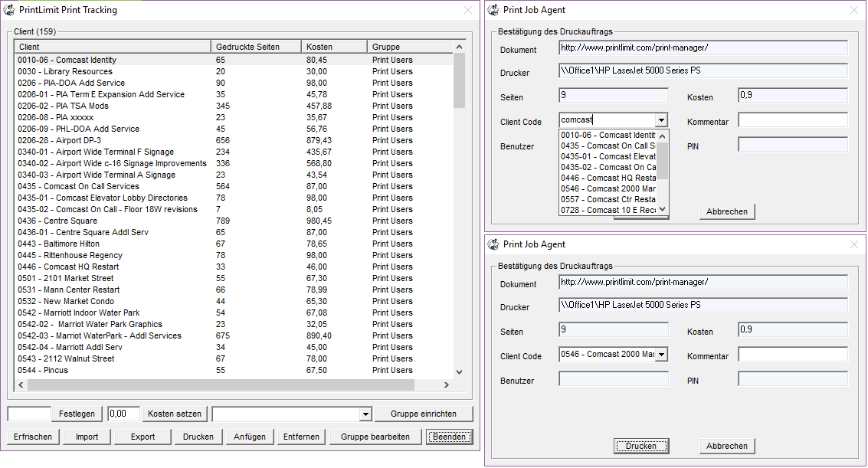
Task: Open the Client Code dropdown showing 0546 - Comcast 2000
Action: pyautogui.click(x=661, y=355)
